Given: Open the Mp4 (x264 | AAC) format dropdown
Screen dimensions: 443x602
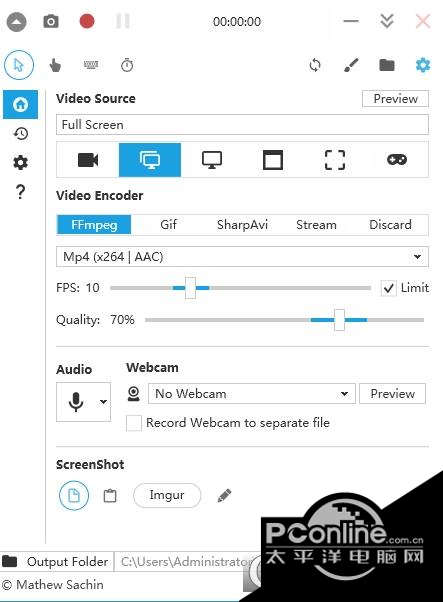Looking at the screenshot, I should coord(242,256).
